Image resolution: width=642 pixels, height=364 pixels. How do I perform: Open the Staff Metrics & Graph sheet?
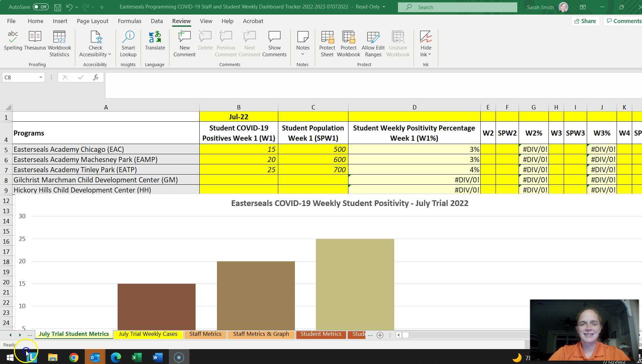tap(261, 334)
